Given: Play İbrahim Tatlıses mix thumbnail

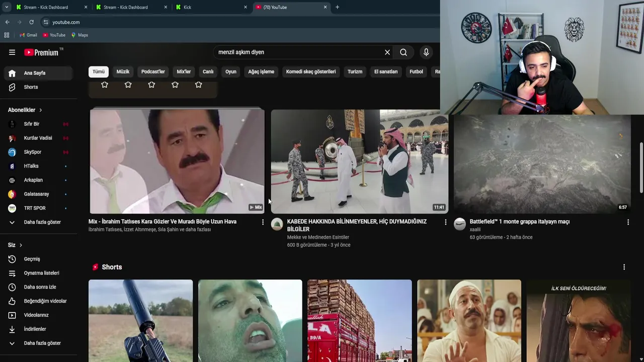Looking at the screenshot, I should pos(177,161).
